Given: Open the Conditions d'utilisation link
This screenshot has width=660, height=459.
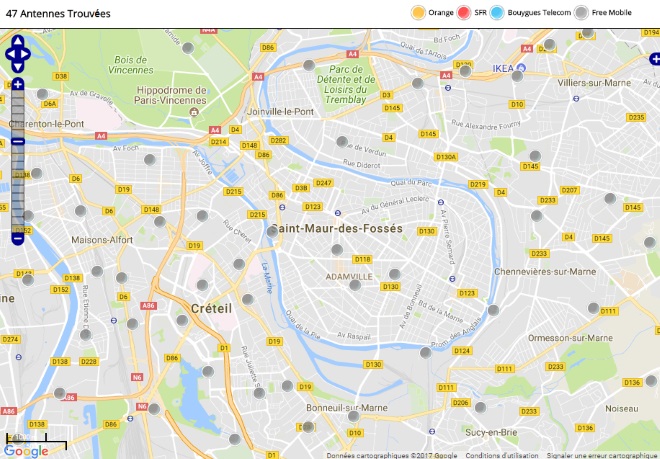Looking at the screenshot, I should tap(502, 455).
